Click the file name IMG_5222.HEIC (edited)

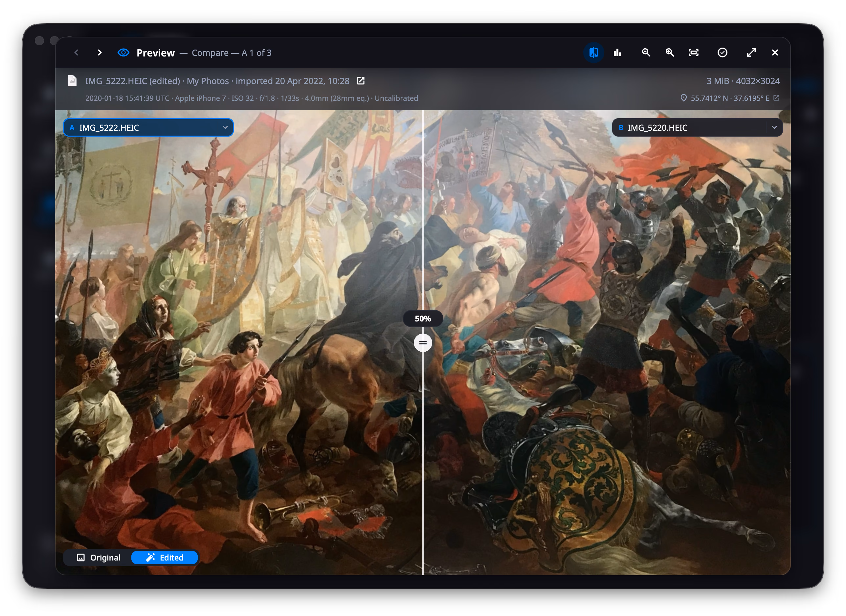132,81
